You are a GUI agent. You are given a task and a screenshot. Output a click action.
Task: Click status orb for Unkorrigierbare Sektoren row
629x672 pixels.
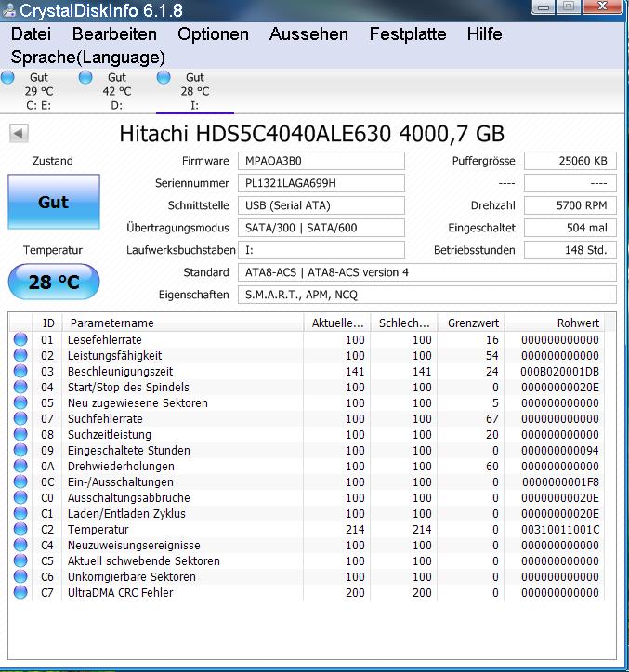coord(20,577)
